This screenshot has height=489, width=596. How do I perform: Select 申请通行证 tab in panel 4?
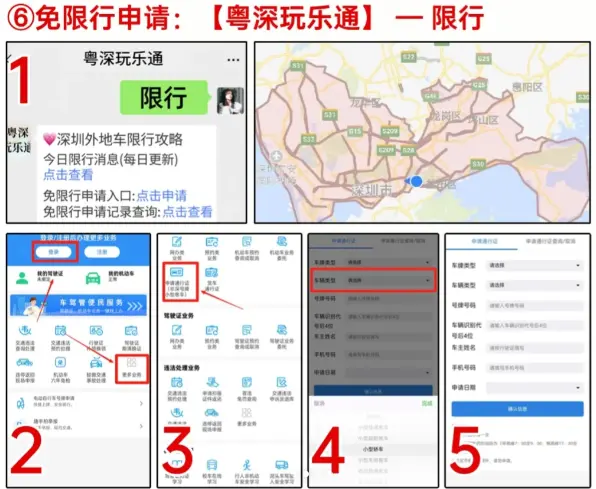pyautogui.click(x=343, y=241)
